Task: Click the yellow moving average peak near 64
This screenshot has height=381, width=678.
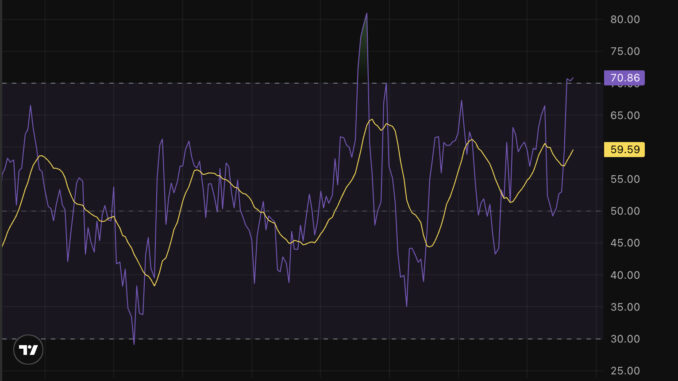Action: click(371, 120)
